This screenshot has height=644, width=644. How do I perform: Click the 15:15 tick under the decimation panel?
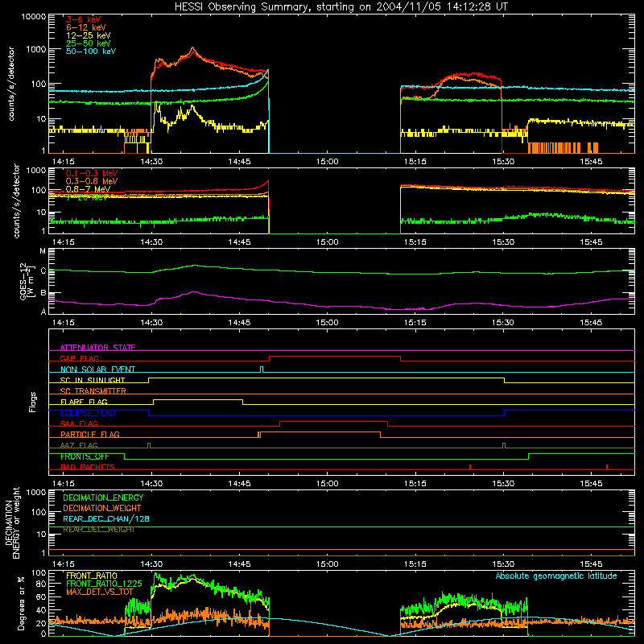[x=415, y=564]
